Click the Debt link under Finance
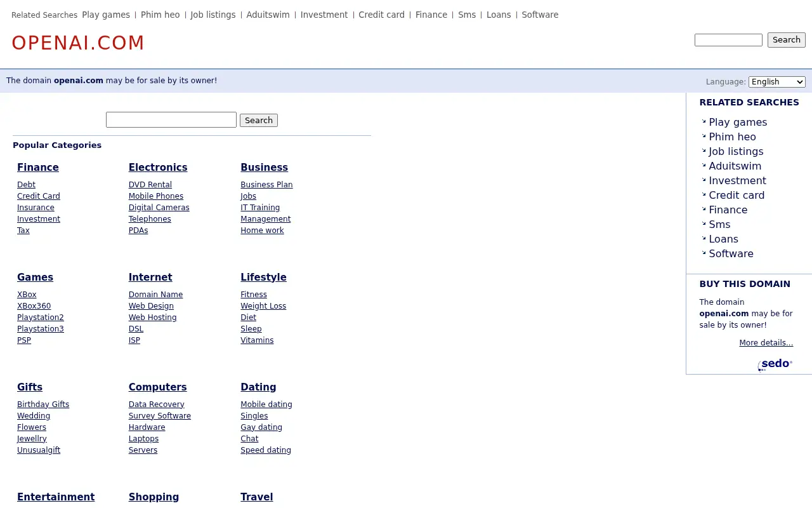 pos(26,185)
